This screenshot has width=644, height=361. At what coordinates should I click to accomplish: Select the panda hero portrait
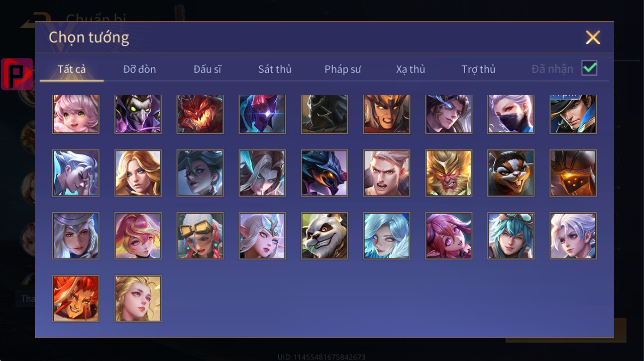(x=325, y=236)
